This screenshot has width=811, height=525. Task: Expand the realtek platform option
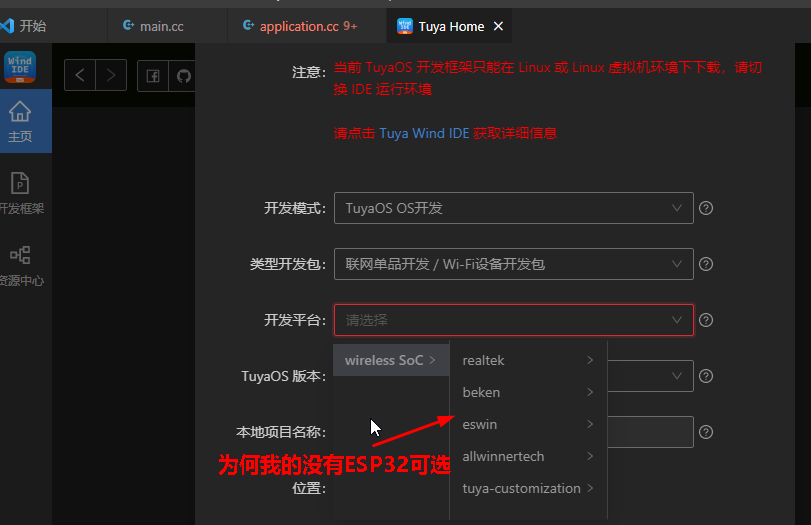coord(528,360)
